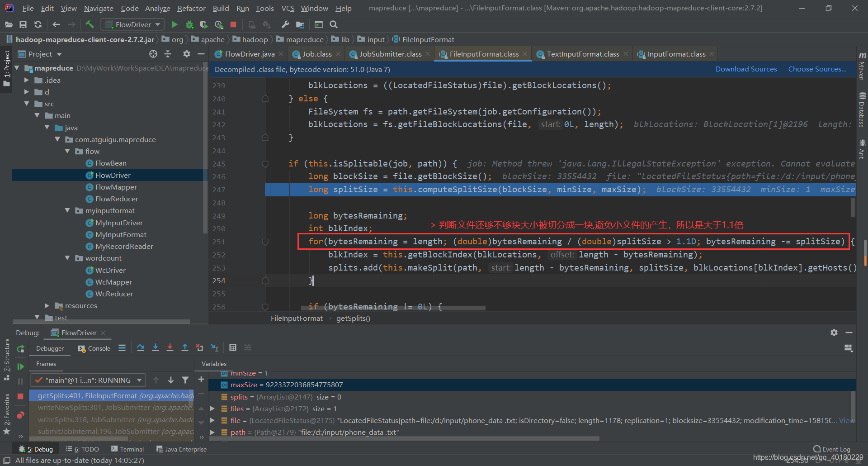Switch to the Console debug tab
This screenshot has height=466, width=868.
[94, 348]
